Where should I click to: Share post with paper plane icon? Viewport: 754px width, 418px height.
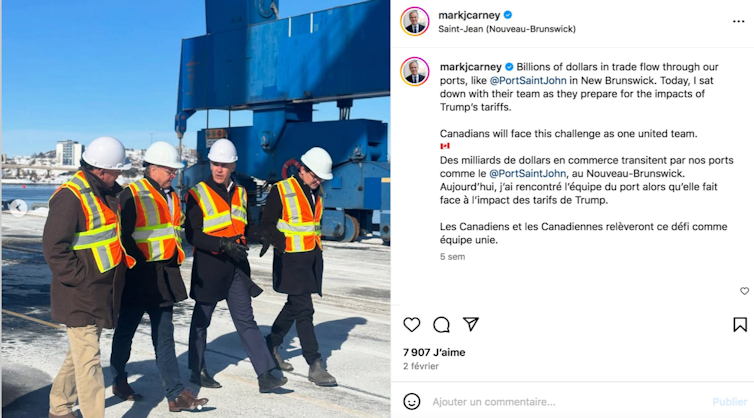tap(470, 324)
